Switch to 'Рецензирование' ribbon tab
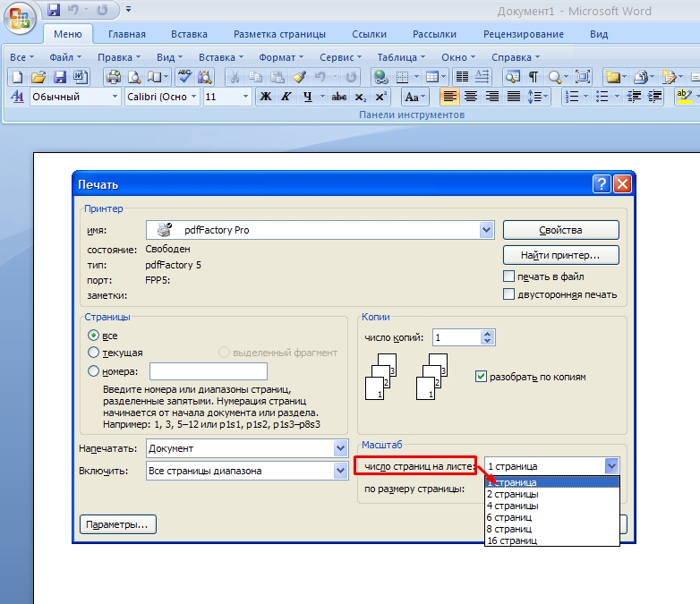 tap(524, 34)
